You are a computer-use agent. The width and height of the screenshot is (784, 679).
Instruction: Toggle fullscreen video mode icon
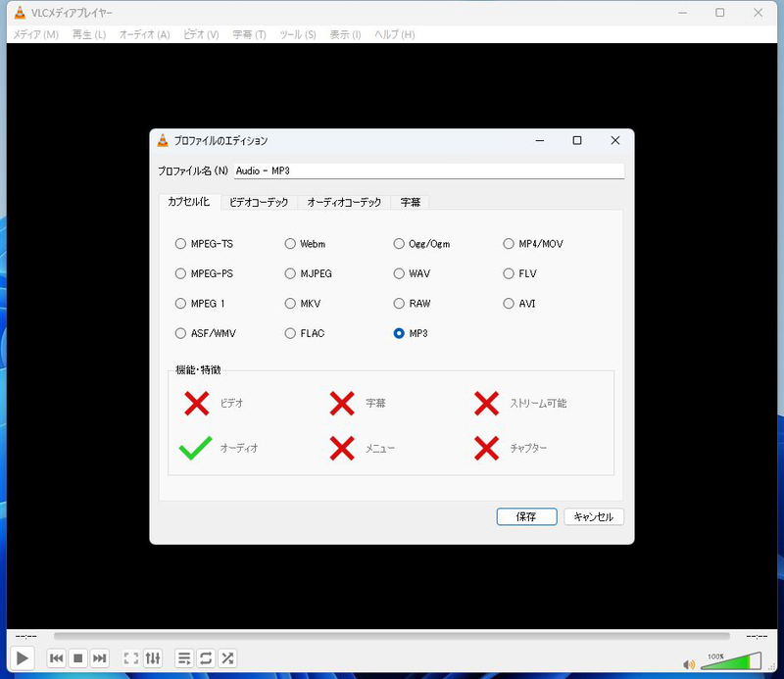(131, 658)
